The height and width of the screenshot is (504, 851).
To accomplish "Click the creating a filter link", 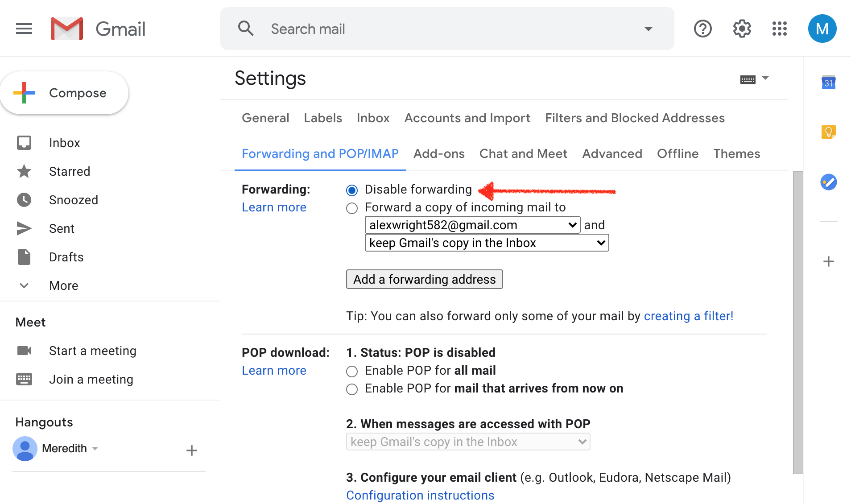I will [x=689, y=316].
